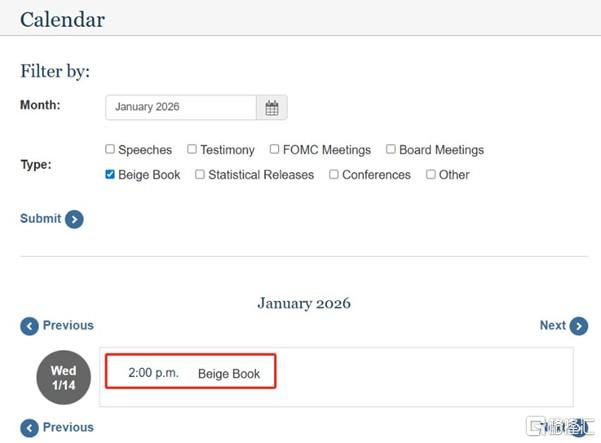The image size is (601, 443).
Task: Go to the top Previous month link
Action: pos(68,325)
